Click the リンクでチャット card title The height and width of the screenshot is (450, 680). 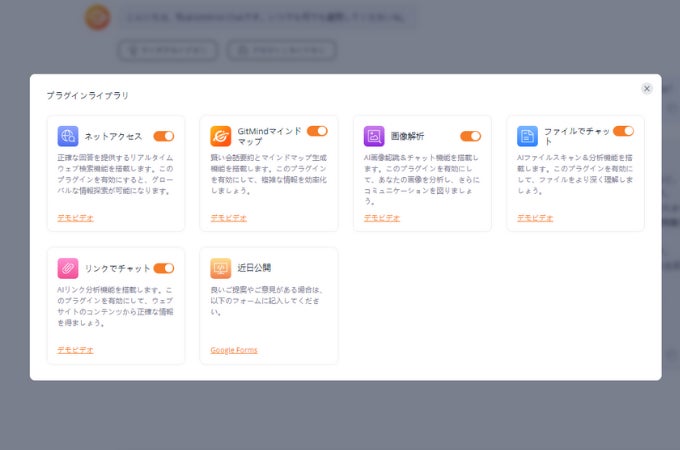117,268
